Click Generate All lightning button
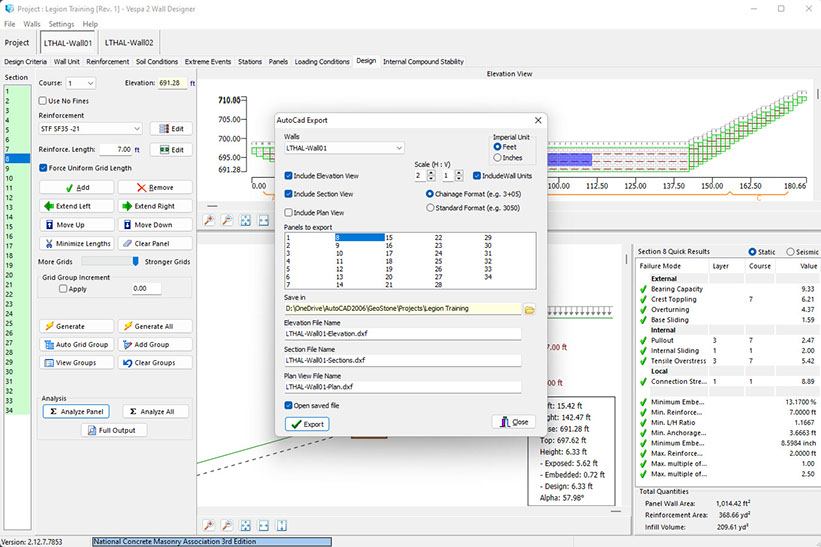821x547 pixels. (155, 326)
